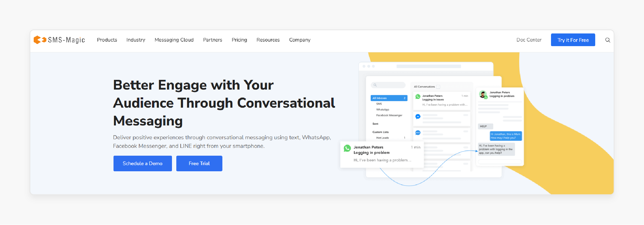644x225 pixels.
Task: Click the mockup search field
Action: 388,85
